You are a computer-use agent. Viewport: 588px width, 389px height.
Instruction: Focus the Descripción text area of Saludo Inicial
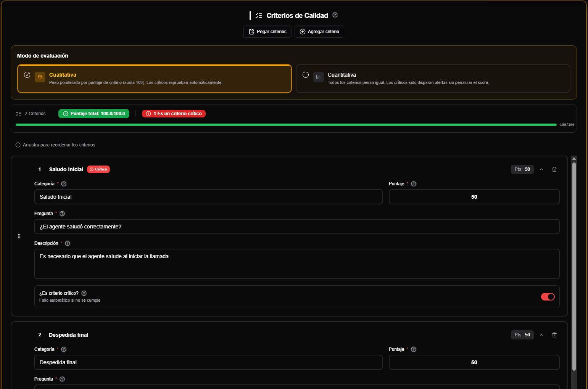(297, 264)
